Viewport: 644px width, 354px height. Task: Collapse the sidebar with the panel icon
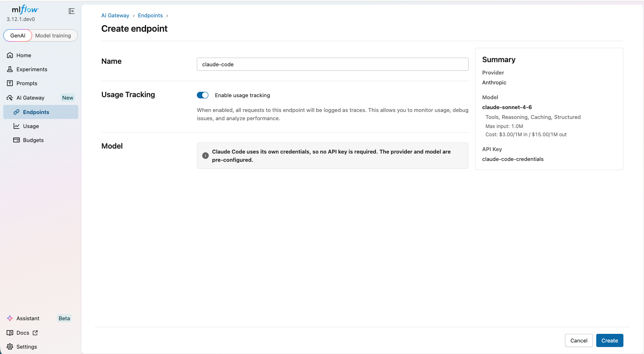(x=72, y=11)
